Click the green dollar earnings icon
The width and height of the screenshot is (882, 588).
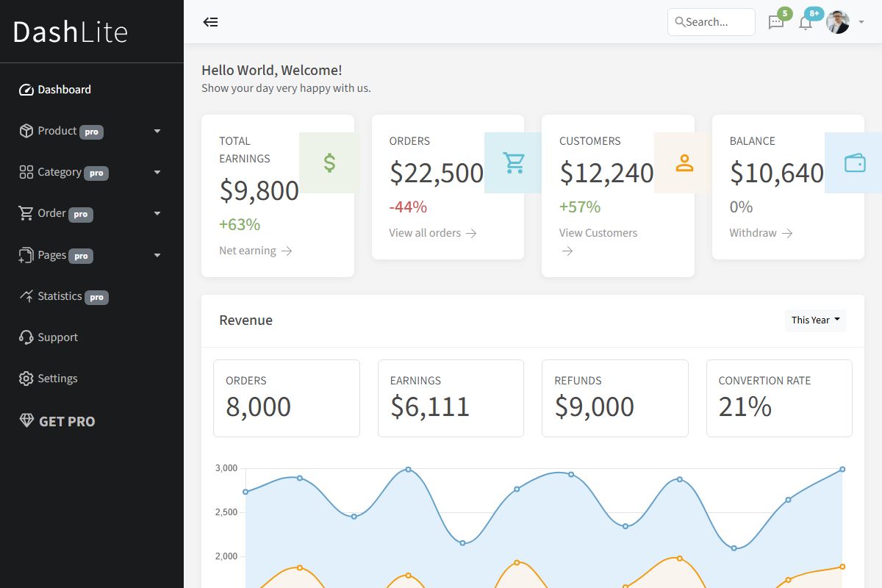329,162
